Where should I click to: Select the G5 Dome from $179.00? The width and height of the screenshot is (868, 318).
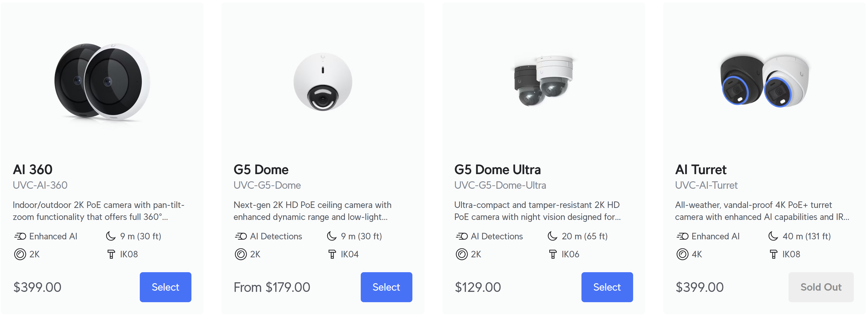(386, 287)
